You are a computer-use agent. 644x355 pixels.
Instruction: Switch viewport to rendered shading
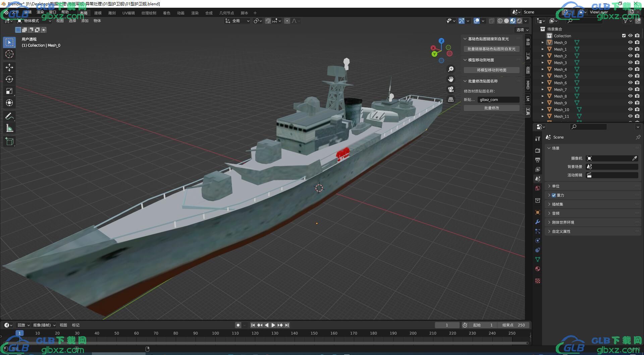(519, 21)
